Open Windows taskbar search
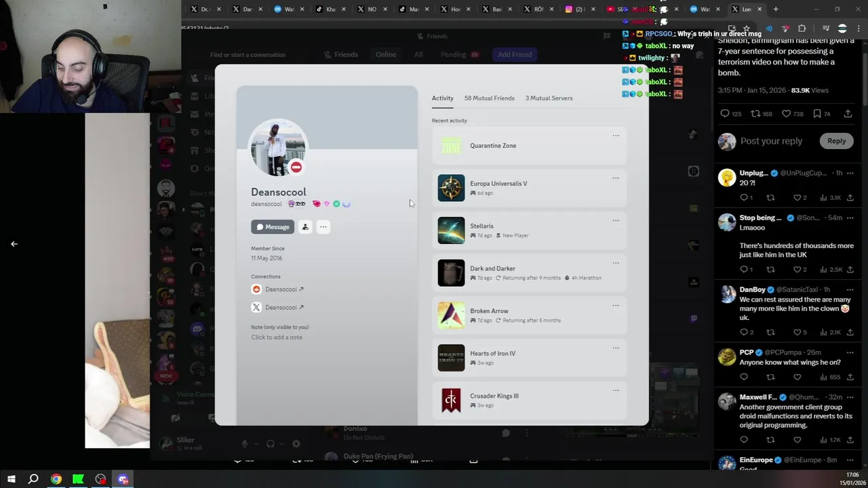The width and height of the screenshot is (868, 488). pyautogui.click(x=33, y=480)
